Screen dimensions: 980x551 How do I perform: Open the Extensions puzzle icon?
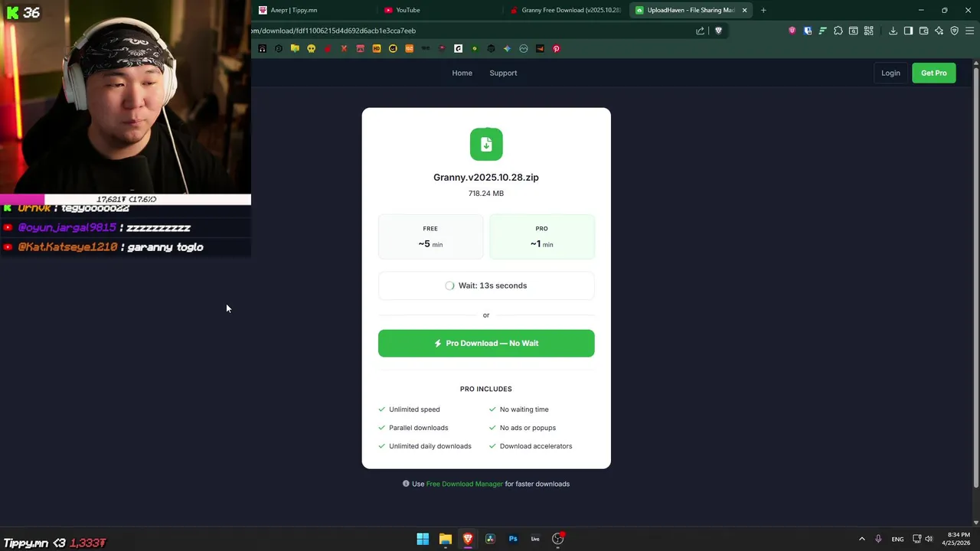pyautogui.click(x=838, y=31)
